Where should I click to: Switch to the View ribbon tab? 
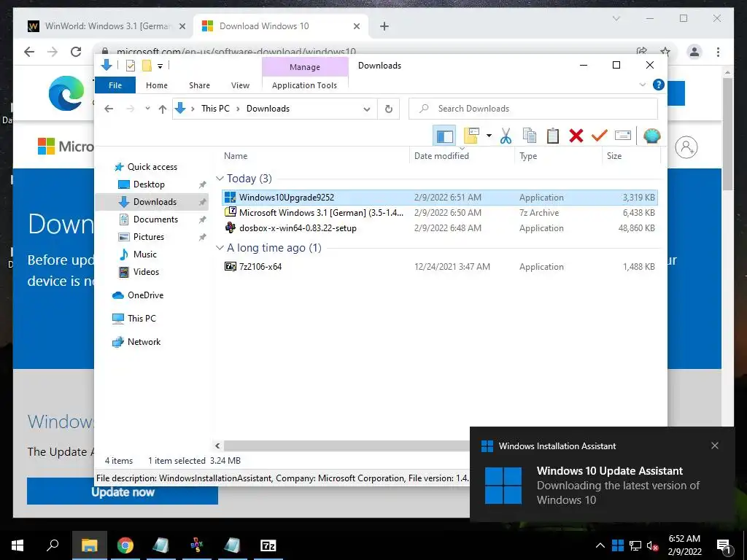pyautogui.click(x=240, y=85)
